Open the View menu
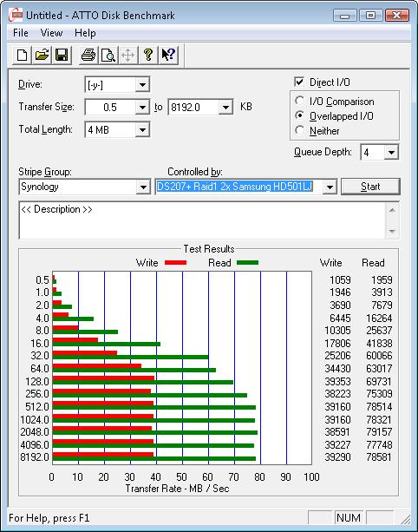 51,33
